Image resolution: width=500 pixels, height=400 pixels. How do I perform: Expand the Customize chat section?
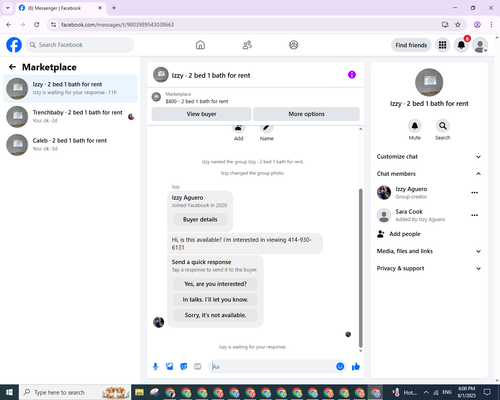click(x=429, y=157)
